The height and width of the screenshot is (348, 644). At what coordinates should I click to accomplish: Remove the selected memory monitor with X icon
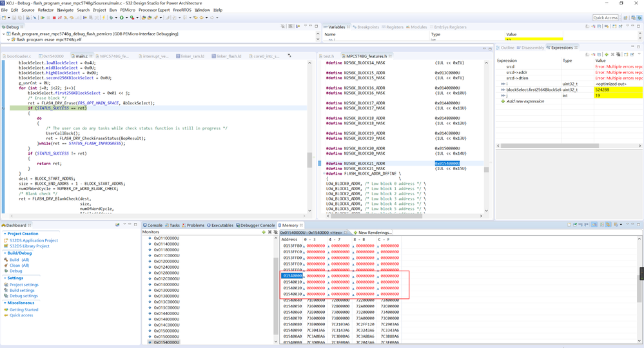(270, 232)
